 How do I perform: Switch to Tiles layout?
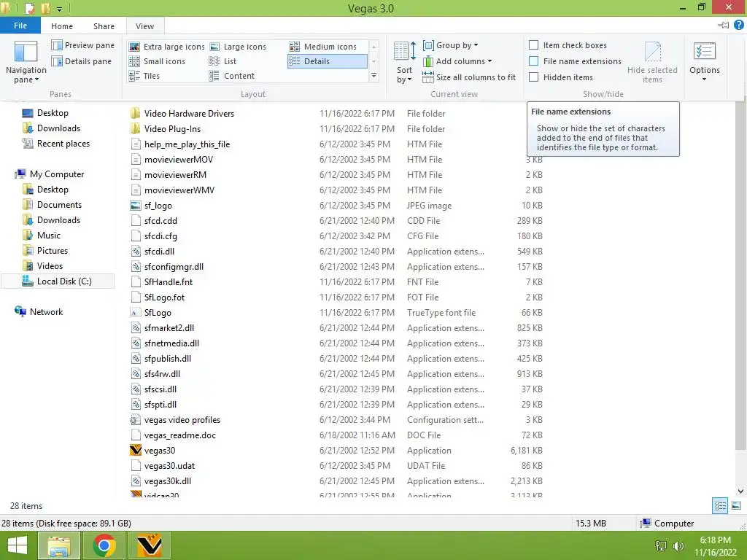click(144, 76)
